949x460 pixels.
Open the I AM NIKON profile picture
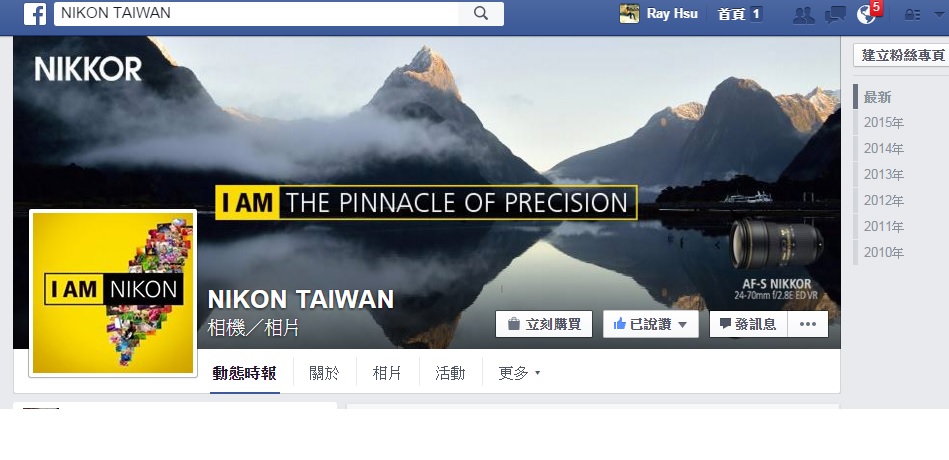[x=113, y=293]
